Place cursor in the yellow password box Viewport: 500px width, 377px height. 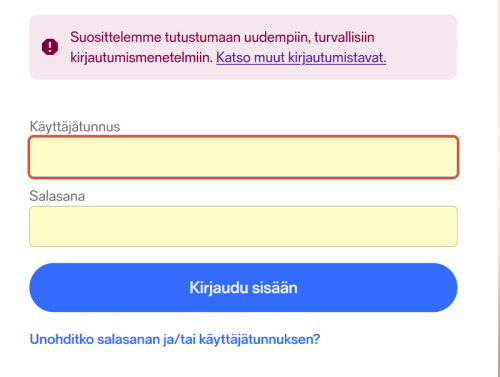coord(243,226)
